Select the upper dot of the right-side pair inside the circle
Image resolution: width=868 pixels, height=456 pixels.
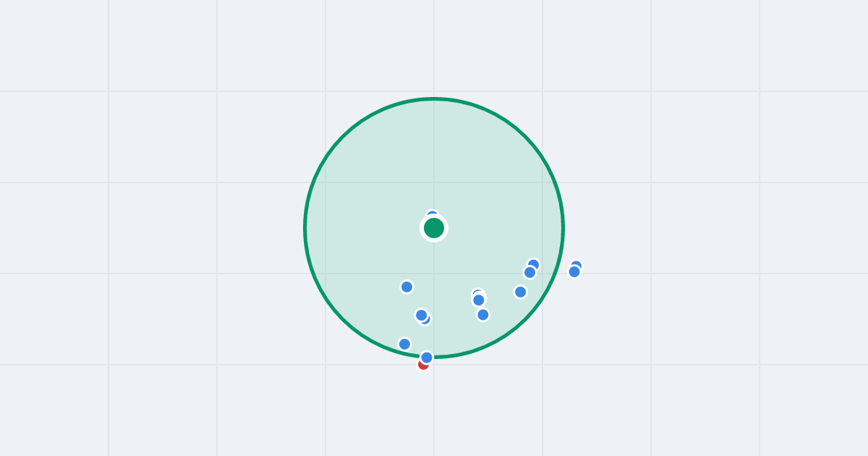[x=534, y=264]
